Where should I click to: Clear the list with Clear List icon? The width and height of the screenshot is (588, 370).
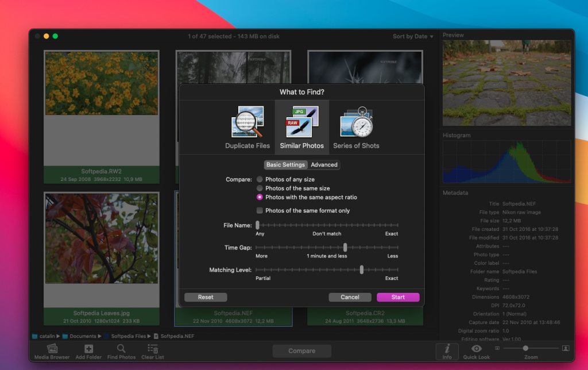(x=153, y=349)
